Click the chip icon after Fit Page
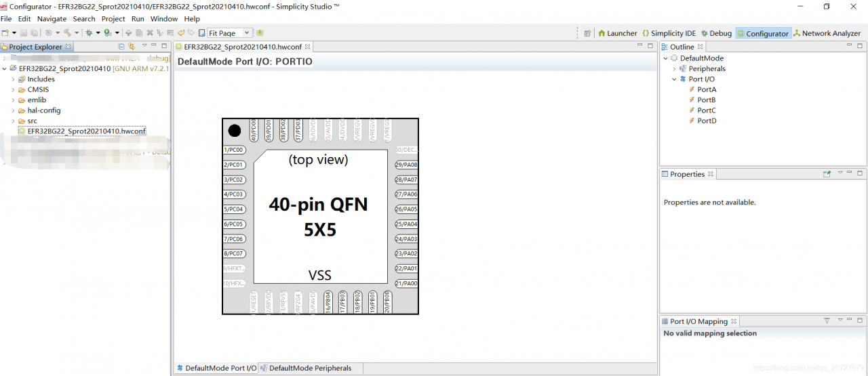 point(260,33)
